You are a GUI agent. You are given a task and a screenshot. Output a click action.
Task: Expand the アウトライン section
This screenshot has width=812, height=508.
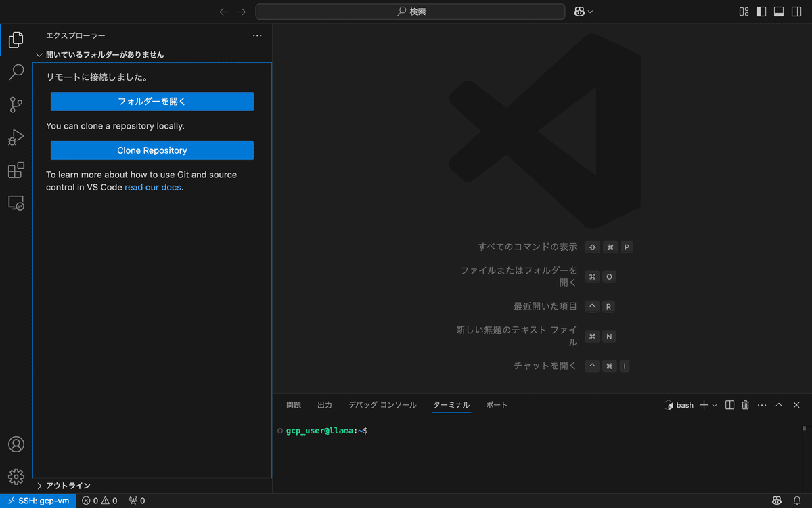point(39,485)
